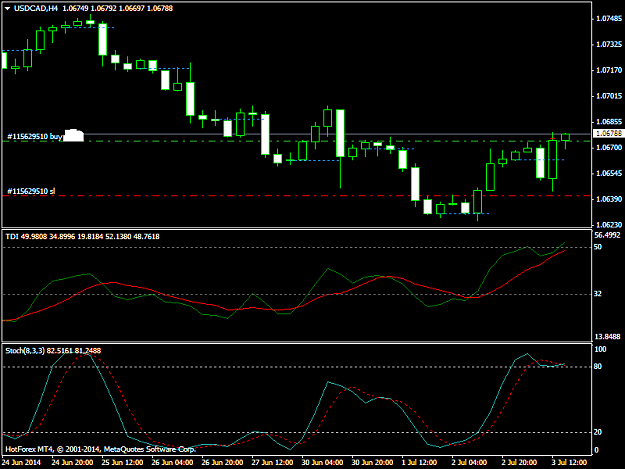Click TDI scale value 13.8488

607,337
